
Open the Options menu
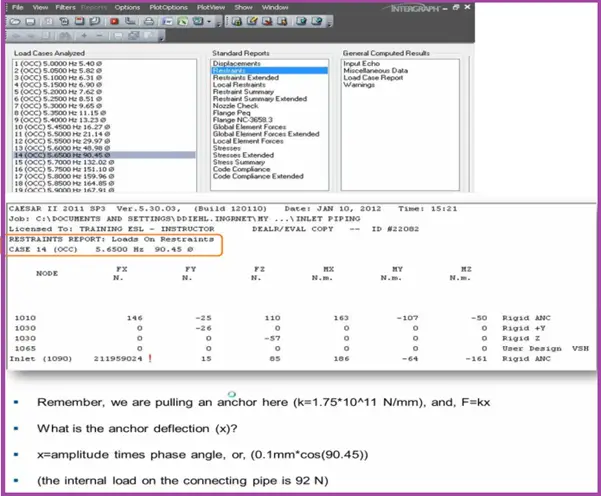127,7
